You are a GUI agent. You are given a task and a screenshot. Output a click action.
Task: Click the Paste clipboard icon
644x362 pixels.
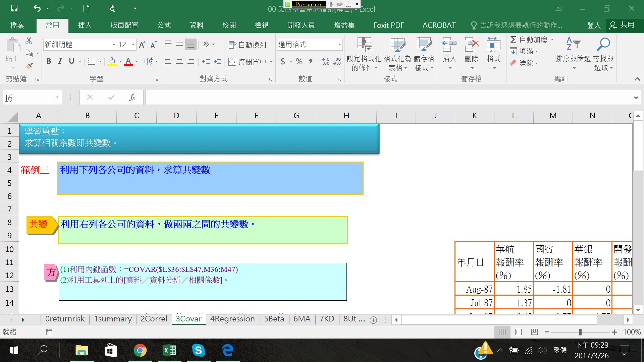tap(13, 46)
